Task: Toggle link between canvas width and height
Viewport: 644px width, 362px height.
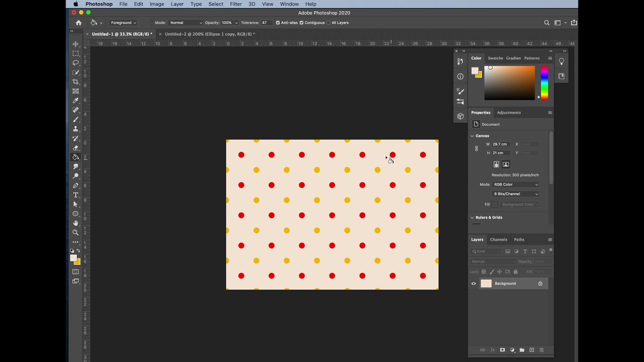Action: pyautogui.click(x=476, y=148)
